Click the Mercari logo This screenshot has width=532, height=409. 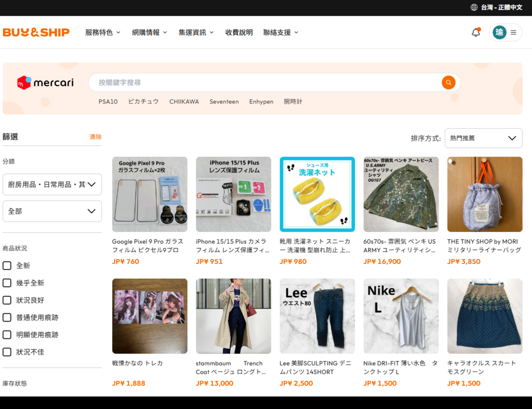point(46,83)
